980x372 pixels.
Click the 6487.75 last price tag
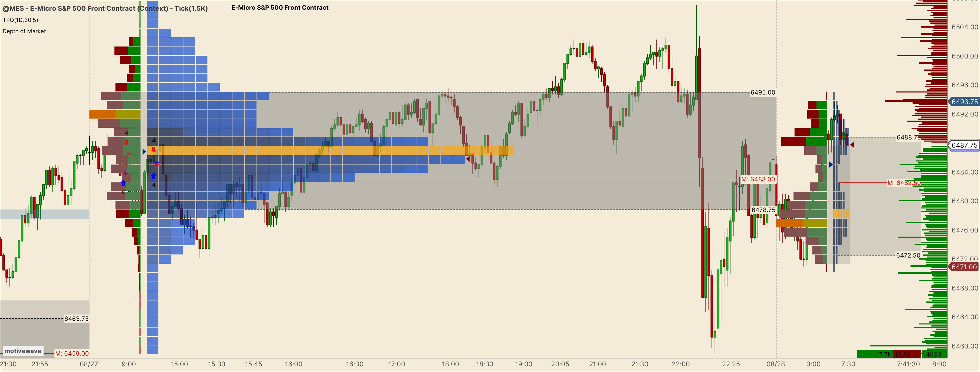point(964,145)
